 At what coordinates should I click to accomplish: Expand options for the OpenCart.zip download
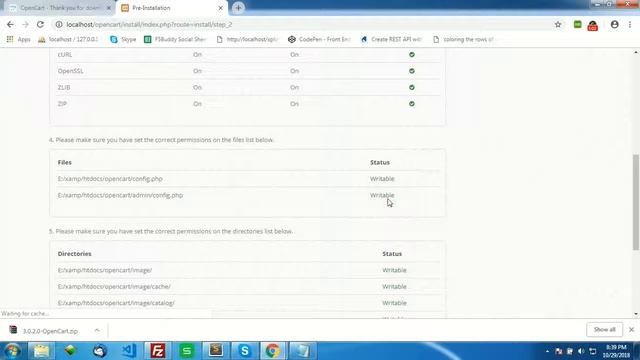point(97,330)
